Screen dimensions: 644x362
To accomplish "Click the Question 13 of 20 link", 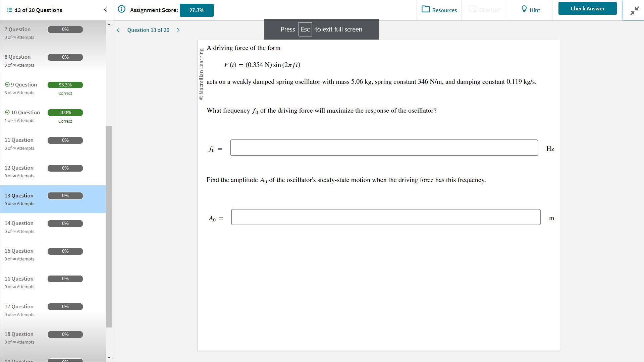I will coord(148,30).
